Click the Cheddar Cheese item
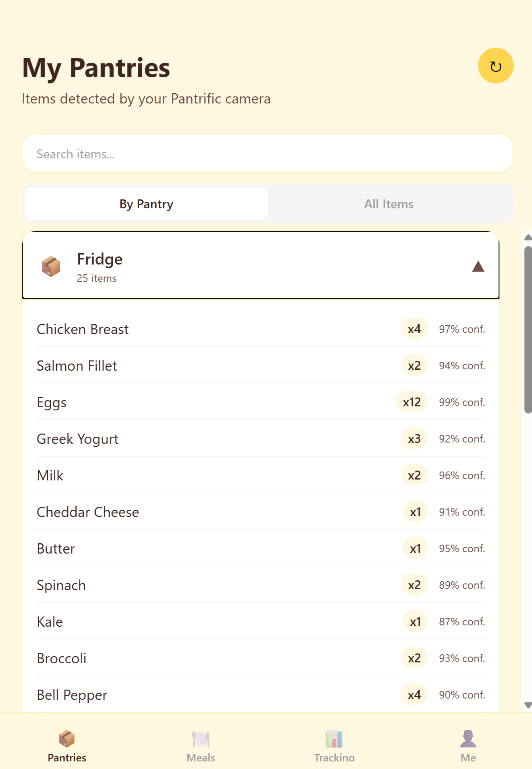532x769 pixels. pyautogui.click(x=88, y=512)
